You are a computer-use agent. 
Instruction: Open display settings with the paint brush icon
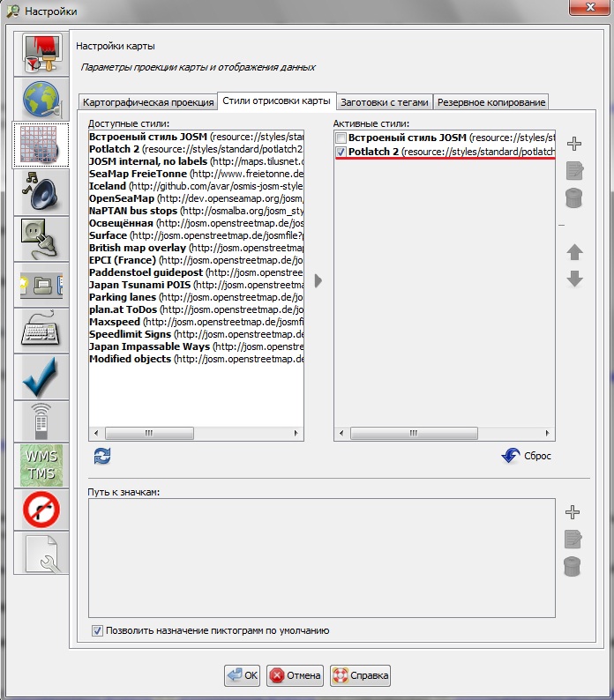[41, 54]
